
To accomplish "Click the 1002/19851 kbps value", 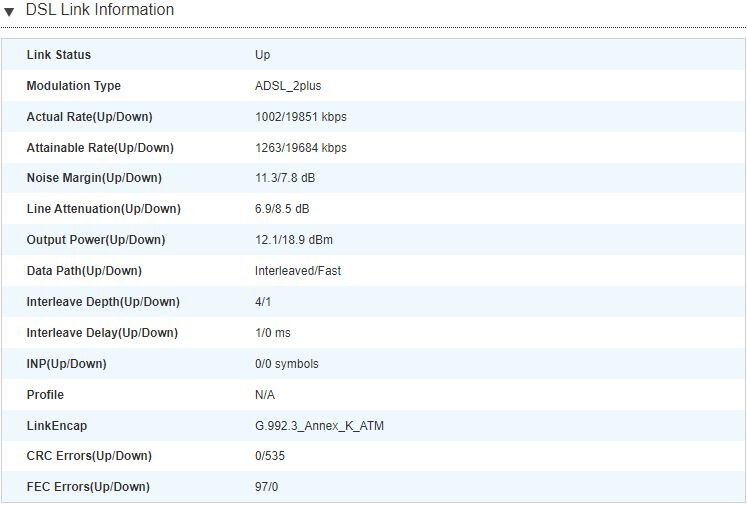I will (x=301, y=117).
